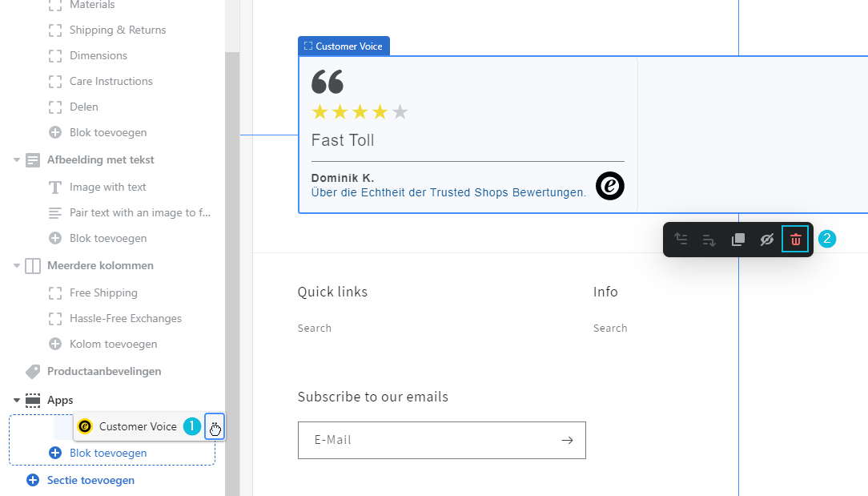Click the Fast Toll review title
The image size is (868, 496).
pos(343,140)
